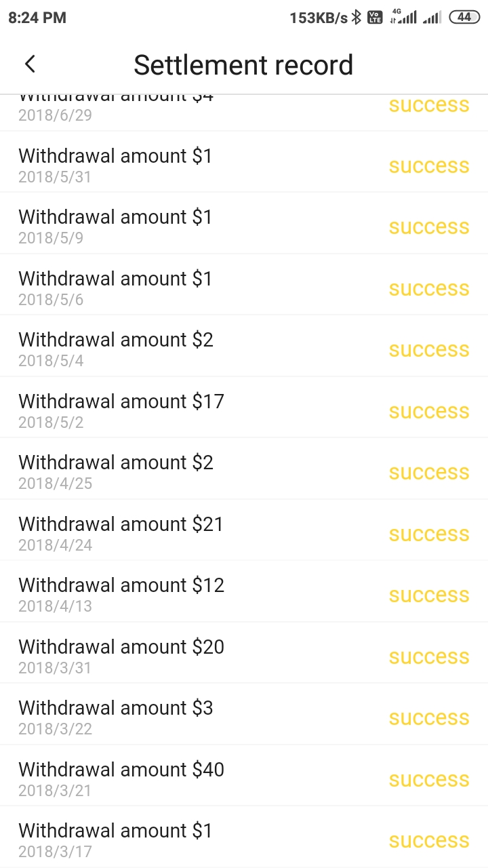Tap the second signal strength icon
Viewport: 488px width, 868px height.
point(432,18)
